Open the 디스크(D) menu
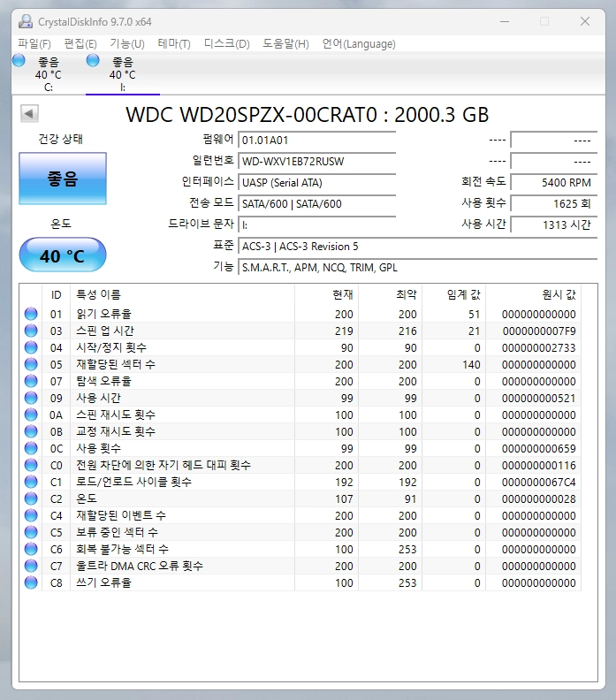 (227, 44)
